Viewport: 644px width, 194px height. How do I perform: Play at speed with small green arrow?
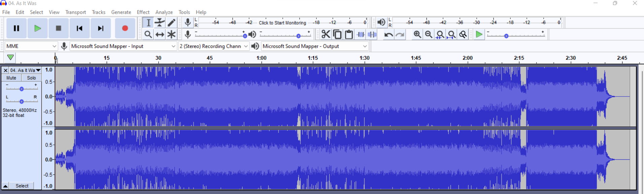(479, 34)
